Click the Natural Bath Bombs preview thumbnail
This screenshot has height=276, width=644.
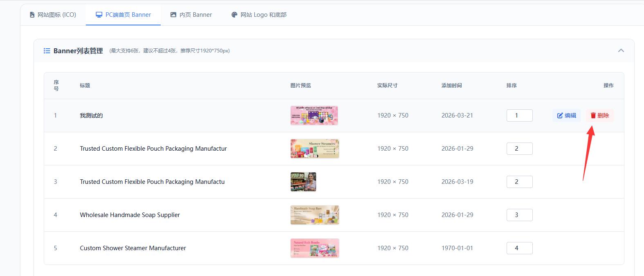314,248
